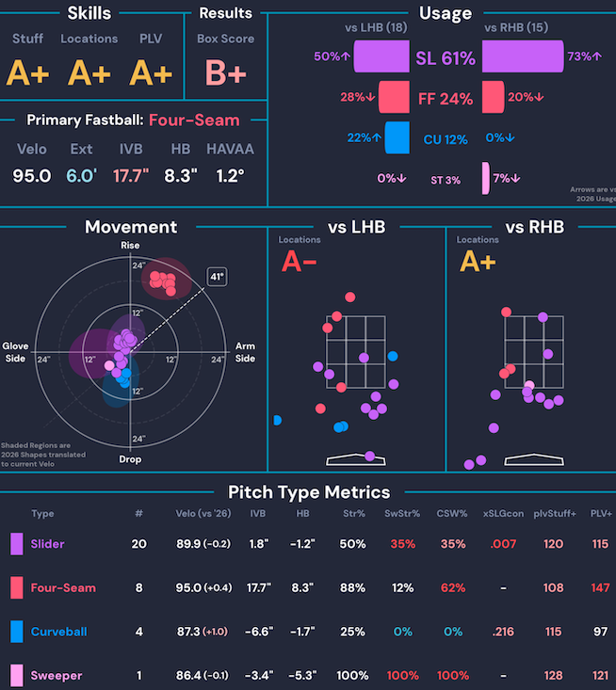Click the pink sweeper dot in Movement chart
The height and width of the screenshot is (690, 616).
[x=109, y=365]
